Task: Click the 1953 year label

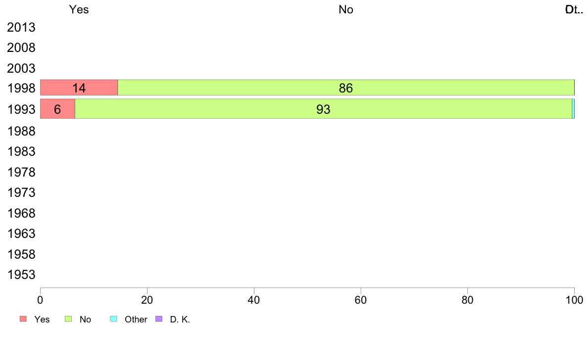Action: click(x=21, y=275)
